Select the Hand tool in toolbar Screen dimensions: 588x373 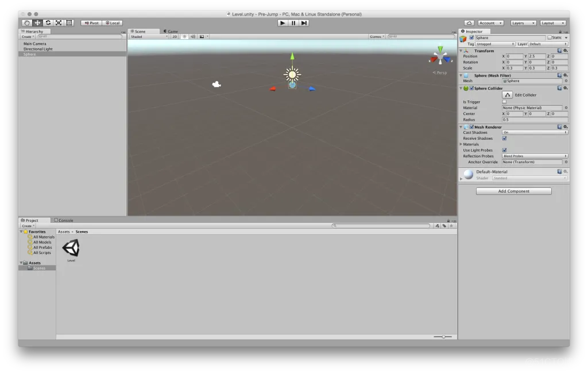click(27, 23)
